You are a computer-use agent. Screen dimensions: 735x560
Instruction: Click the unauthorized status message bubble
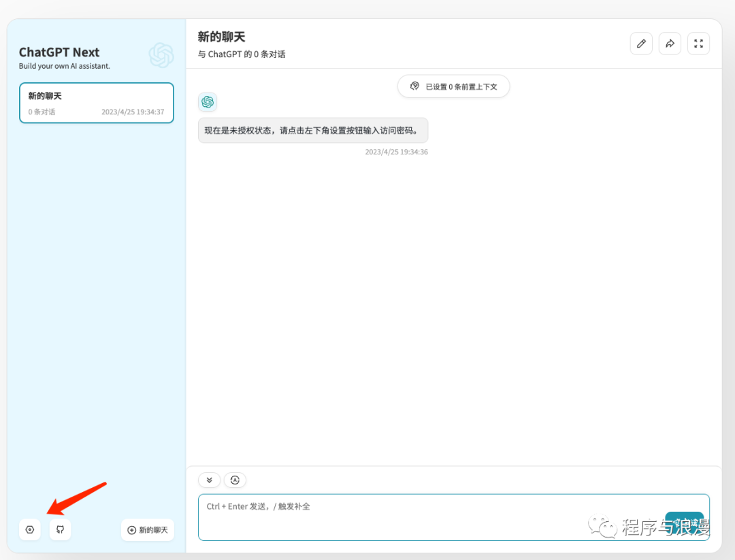click(313, 130)
